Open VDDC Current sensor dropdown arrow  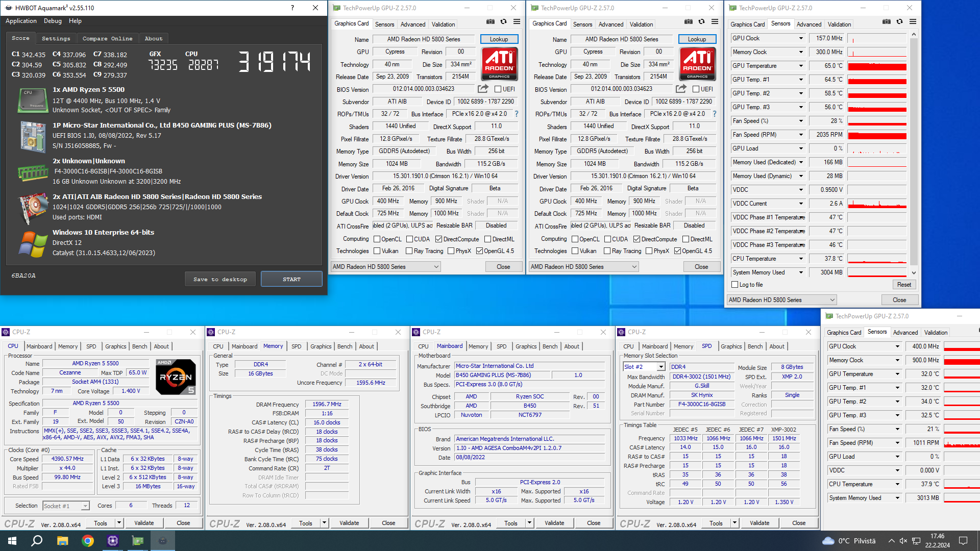801,204
